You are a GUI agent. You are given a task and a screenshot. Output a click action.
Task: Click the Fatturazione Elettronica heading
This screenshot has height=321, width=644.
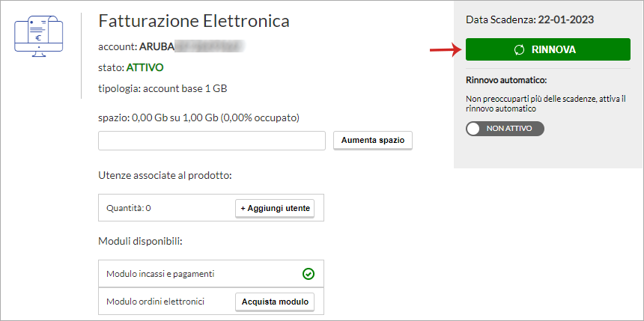click(x=194, y=21)
